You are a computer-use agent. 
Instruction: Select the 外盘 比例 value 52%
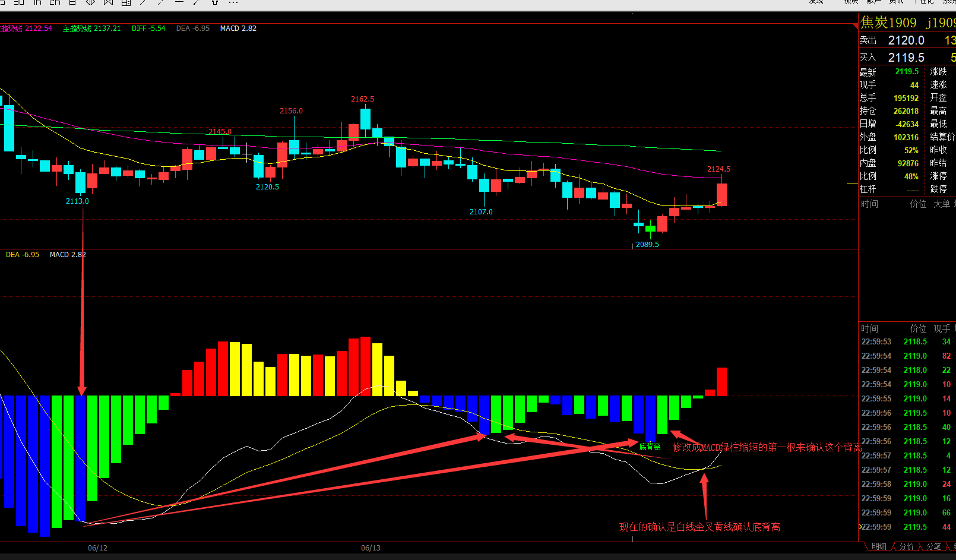click(911, 150)
